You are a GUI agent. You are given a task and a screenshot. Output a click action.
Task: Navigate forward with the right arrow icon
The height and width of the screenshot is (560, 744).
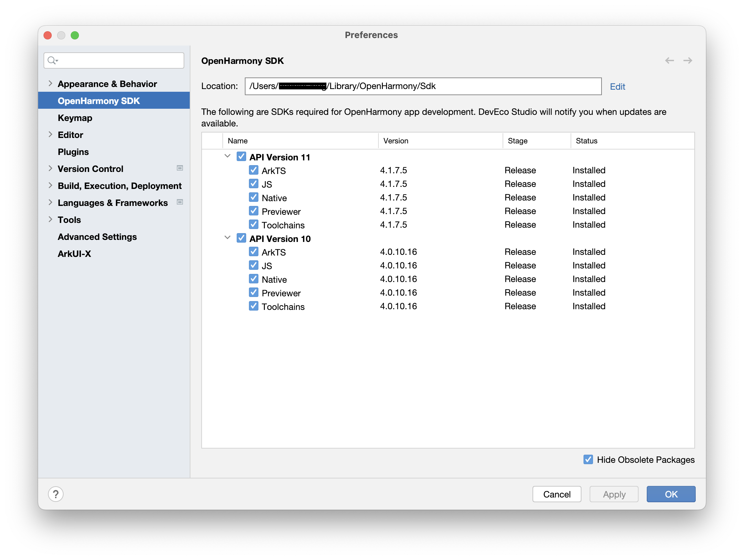tap(688, 60)
